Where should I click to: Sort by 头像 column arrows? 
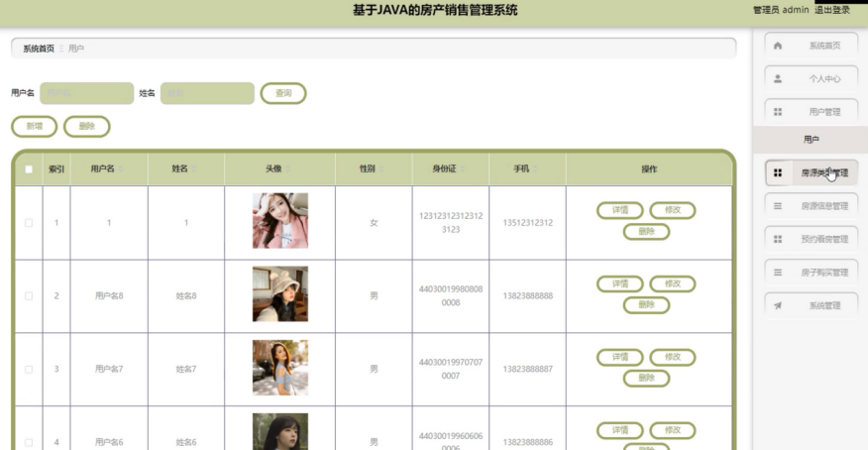coord(287,169)
